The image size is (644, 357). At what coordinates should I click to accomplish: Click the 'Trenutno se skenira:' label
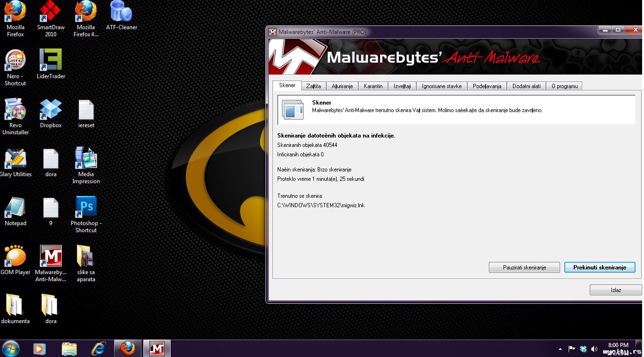click(300, 196)
